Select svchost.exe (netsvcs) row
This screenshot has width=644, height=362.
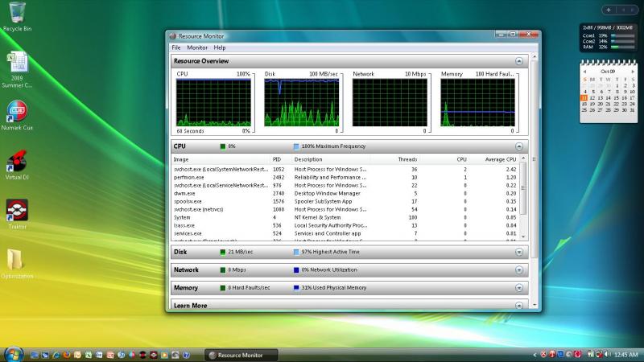[345, 209]
